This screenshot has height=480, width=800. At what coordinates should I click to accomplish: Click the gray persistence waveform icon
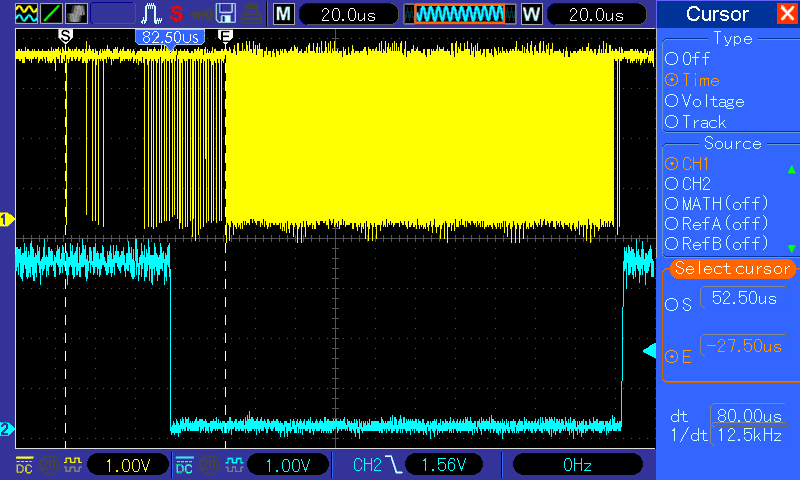(76, 14)
